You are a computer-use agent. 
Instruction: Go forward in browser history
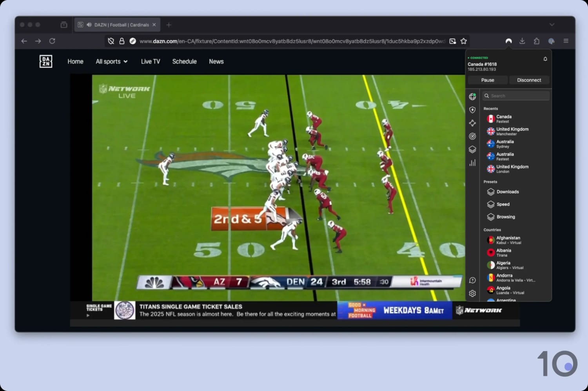click(x=38, y=41)
